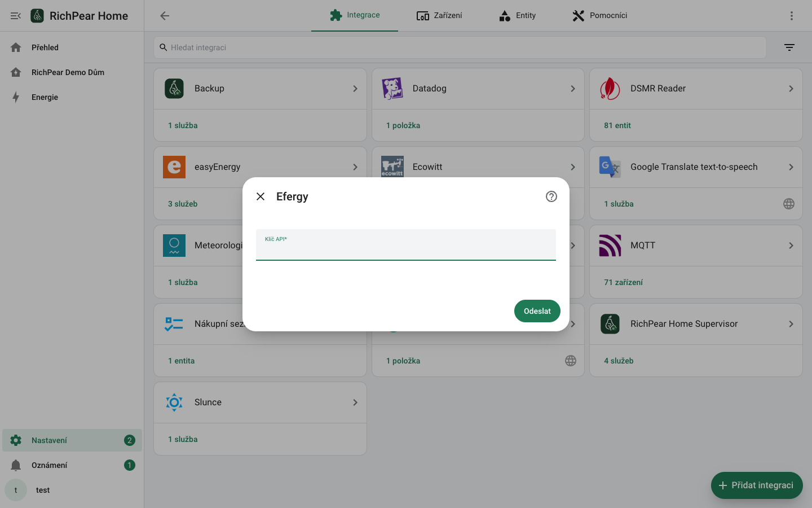Click the Meteorologi integration icon
Image resolution: width=812 pixels, height=508 pixels.
click(x=174, y=246)
